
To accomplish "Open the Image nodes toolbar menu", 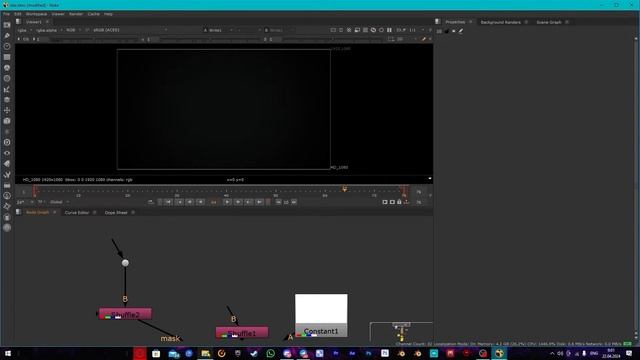I will (7, 25).
